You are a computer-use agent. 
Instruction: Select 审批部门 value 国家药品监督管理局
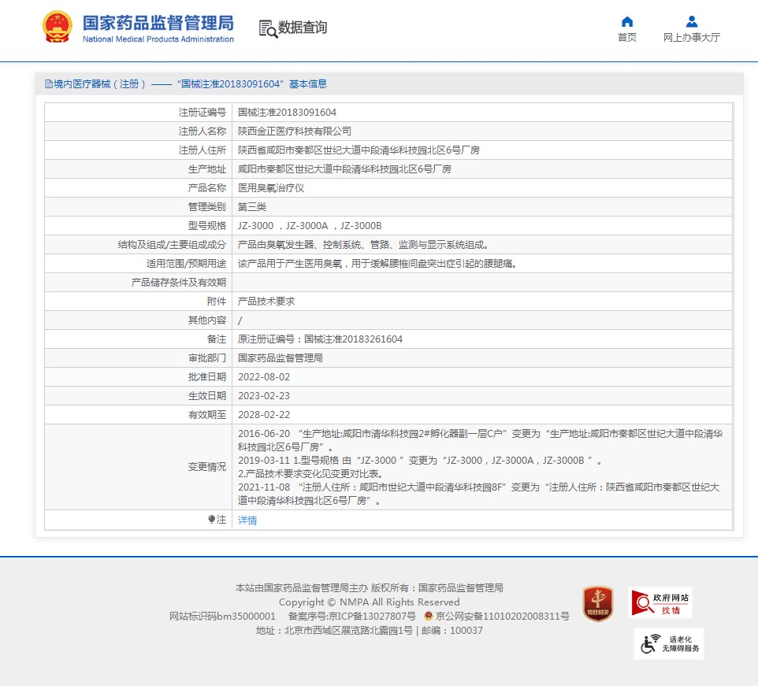point(281,358)
